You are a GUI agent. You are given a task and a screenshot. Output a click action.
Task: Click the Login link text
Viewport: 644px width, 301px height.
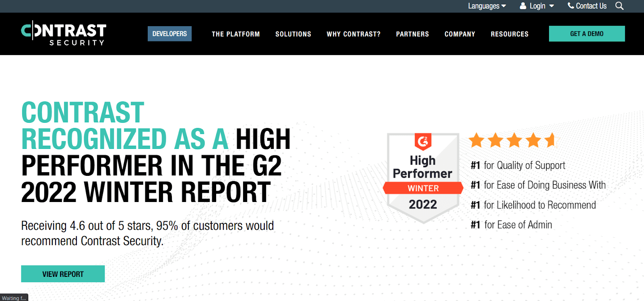click(537, 6)
